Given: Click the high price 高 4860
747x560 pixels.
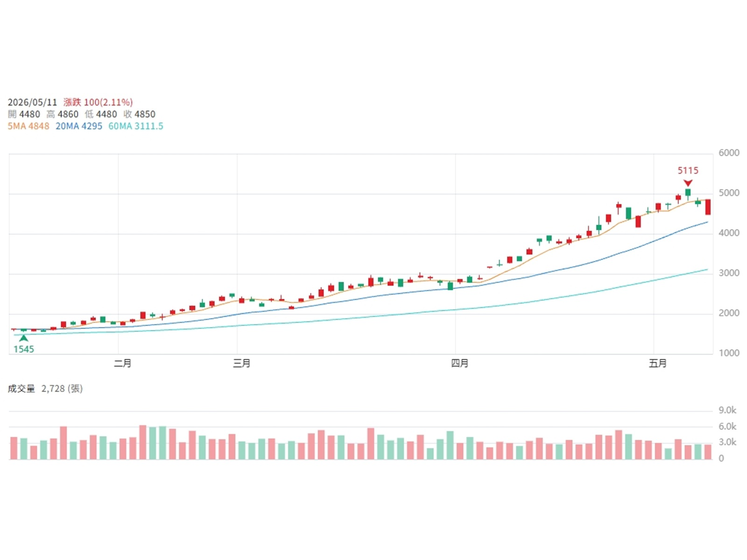Looking at the screenshot, I should pos(63,114).
